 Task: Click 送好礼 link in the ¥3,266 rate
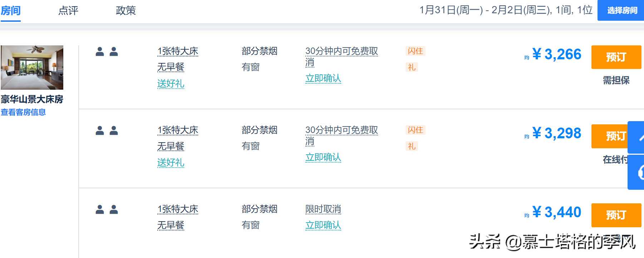click(171, 84)
